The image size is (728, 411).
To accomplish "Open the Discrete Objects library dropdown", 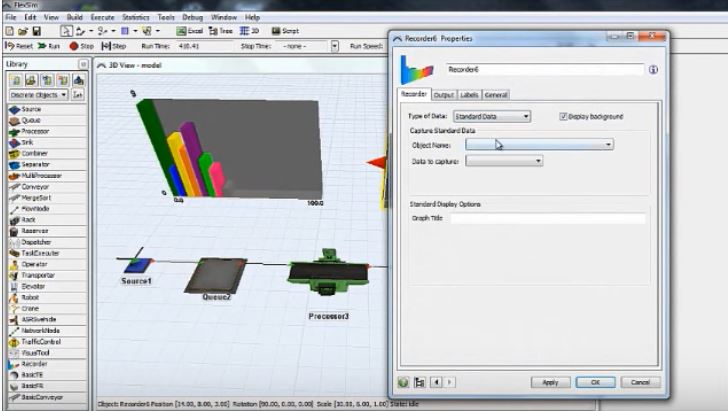I will pyautogui.click(x=39, y=95).
